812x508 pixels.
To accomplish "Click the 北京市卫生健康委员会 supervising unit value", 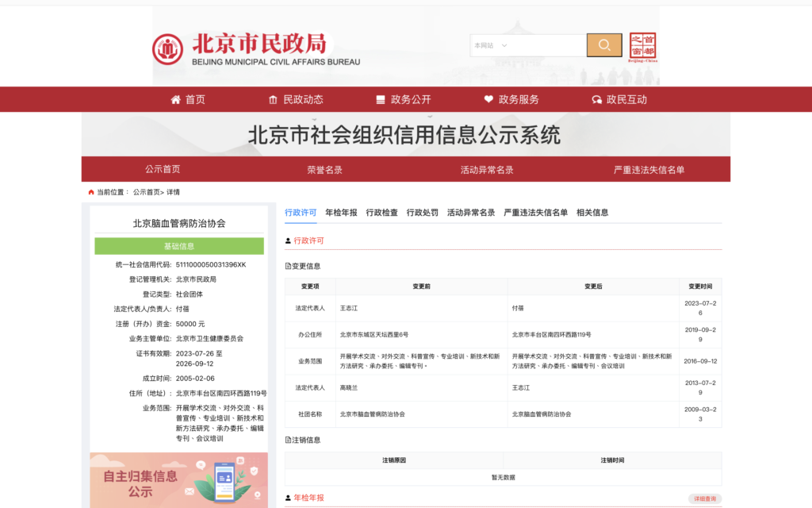I will (209, 339).
